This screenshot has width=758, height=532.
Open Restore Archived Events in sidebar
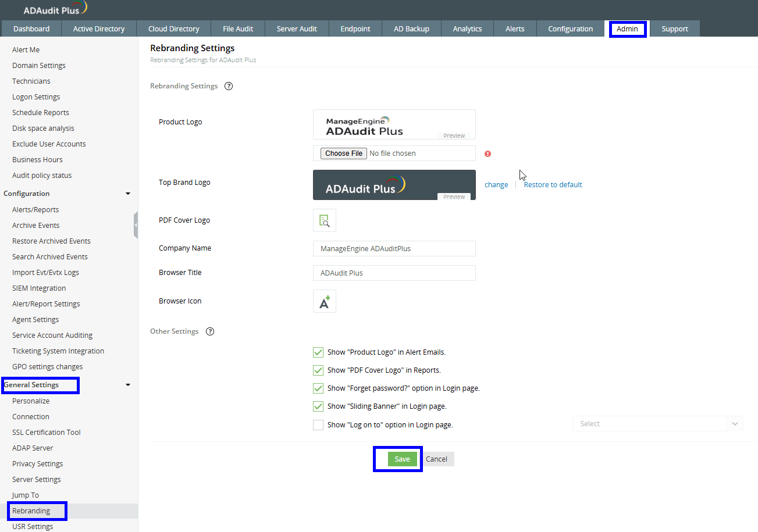click(51, 241)
